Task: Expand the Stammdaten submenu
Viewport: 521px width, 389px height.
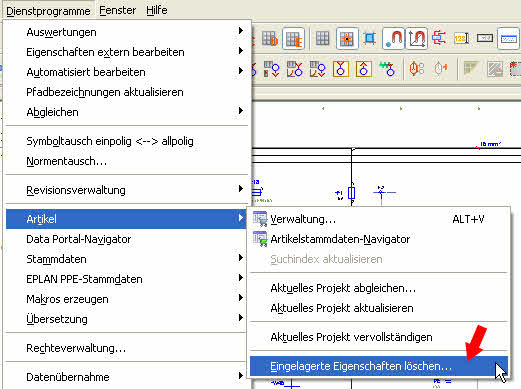Action: tap(127, 259)
